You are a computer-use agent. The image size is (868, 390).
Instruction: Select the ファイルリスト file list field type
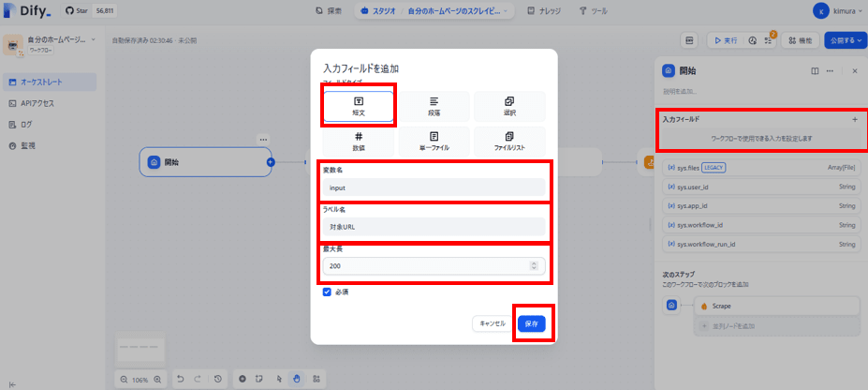click(509, 142)
